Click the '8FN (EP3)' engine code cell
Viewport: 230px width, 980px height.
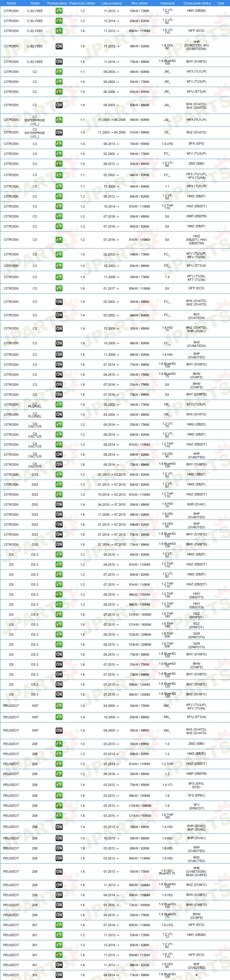point(196,144)
